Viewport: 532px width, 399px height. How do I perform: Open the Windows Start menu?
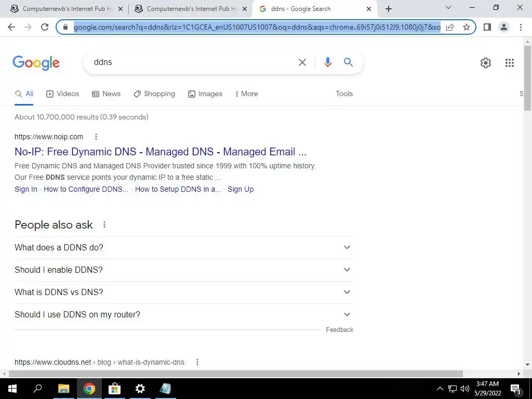pyautogui.click(x=12, y=389)
